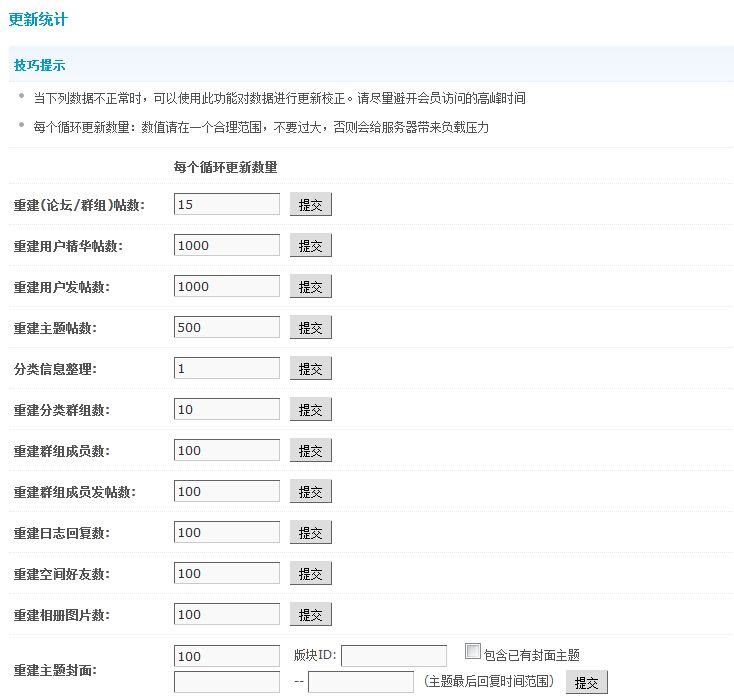This screenshot has height=699, width=734.
Task: Submit the 重建(论坛/群组)帖数 row
Action: [310, 205]
